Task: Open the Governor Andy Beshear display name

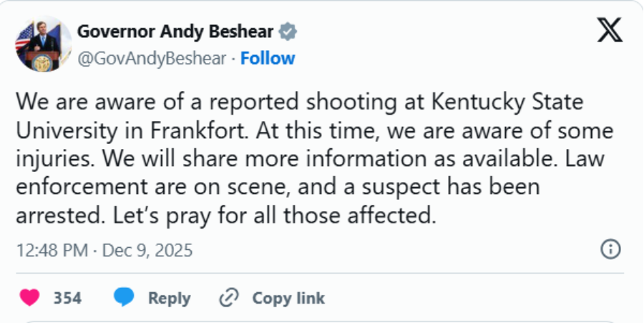Action: [x=176, y=32]
